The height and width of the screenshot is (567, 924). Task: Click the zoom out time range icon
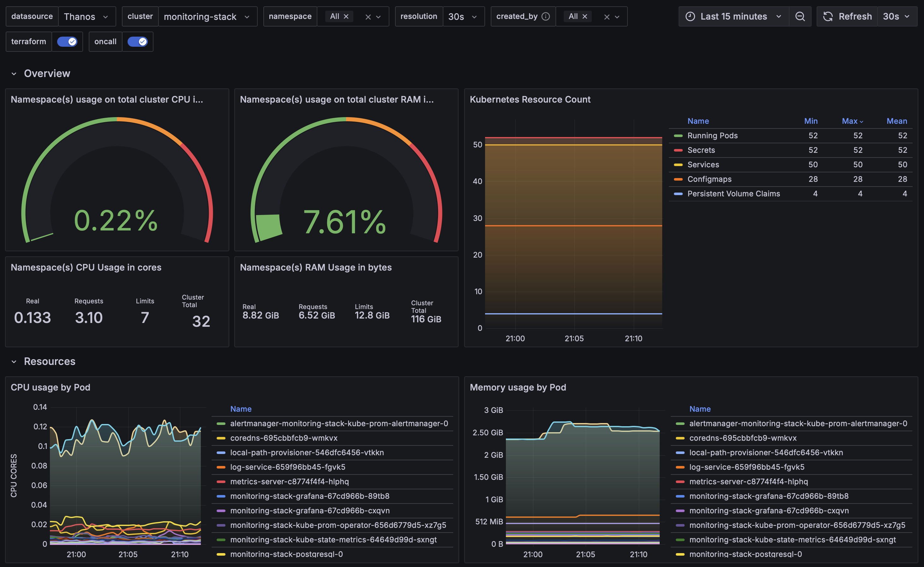point(800,16)
